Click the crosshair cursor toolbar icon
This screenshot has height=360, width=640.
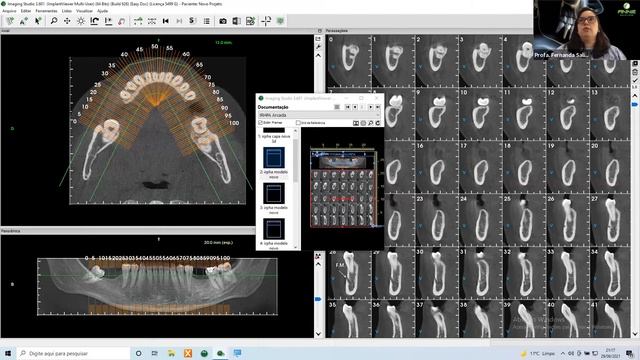tap(266, 21)
